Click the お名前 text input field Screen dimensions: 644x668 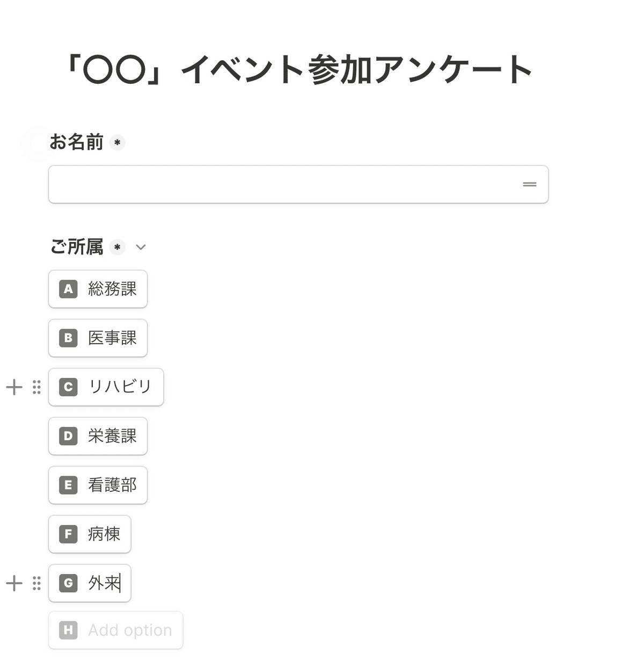tap(298, 184)
